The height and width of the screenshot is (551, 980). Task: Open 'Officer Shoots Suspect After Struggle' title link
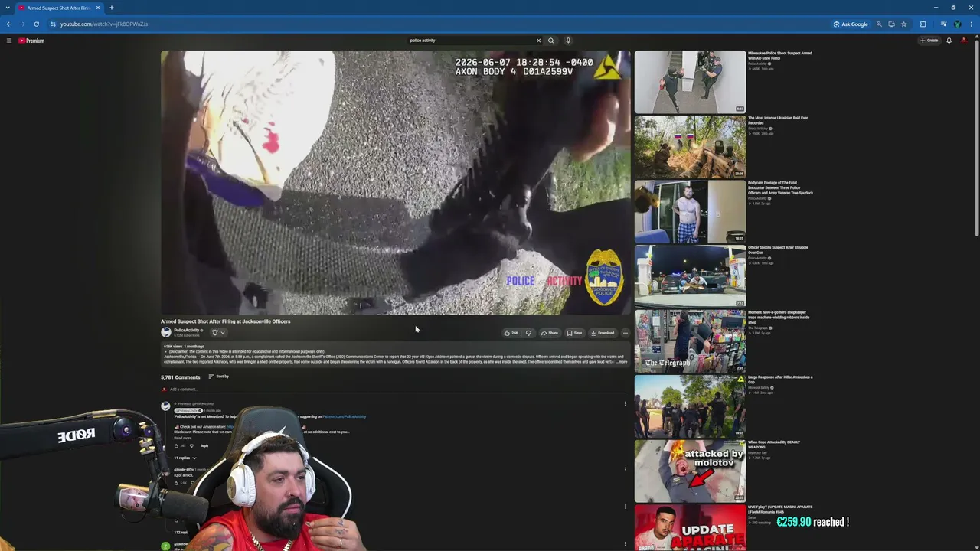tap(778, 249)
